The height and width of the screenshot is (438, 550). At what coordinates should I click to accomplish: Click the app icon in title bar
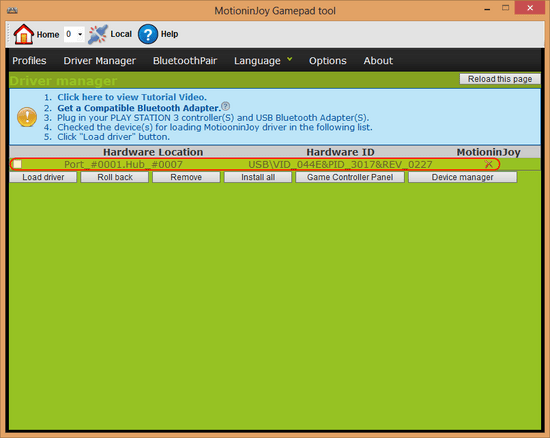12,10
